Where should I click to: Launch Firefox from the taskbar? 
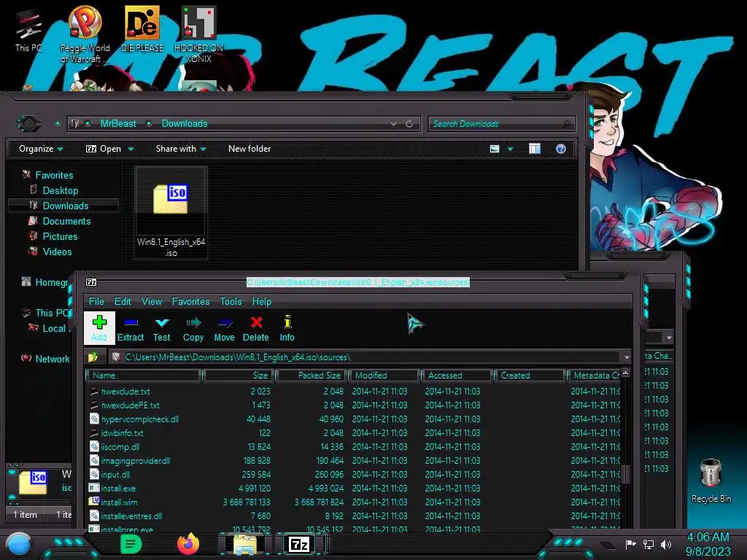point(187,544)
